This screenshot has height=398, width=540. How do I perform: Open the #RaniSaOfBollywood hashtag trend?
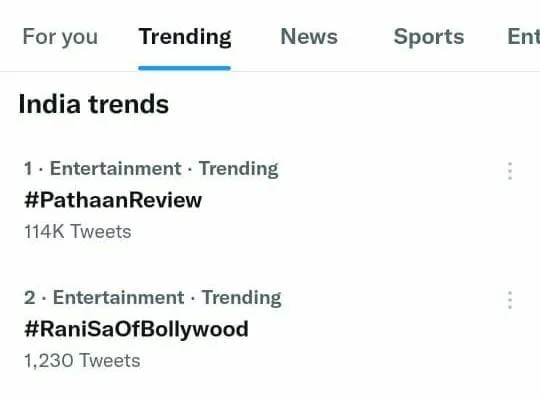tap(136, 329)
